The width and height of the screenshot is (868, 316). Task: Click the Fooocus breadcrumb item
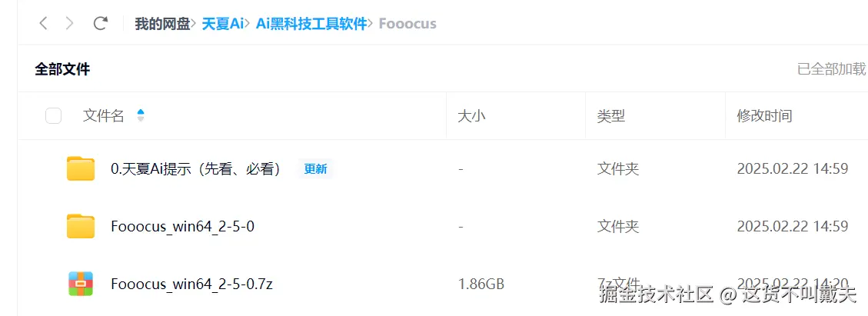(407, 24)
